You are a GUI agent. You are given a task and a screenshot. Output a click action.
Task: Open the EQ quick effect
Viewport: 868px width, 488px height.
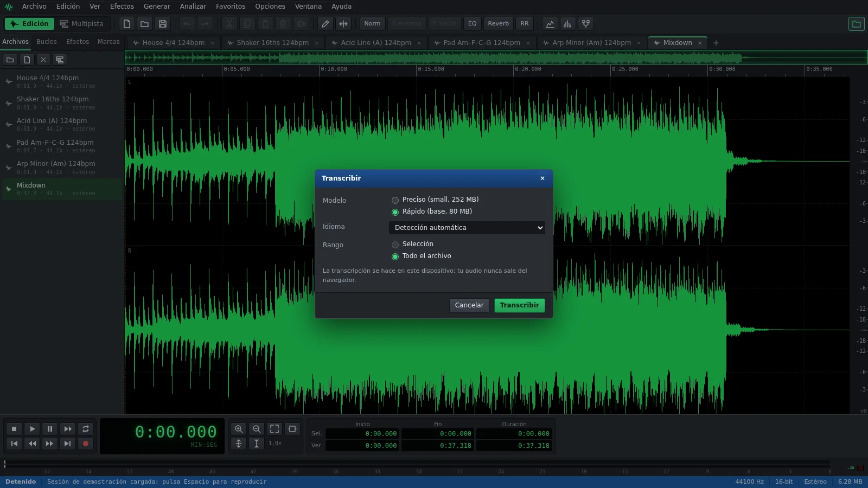473,24
